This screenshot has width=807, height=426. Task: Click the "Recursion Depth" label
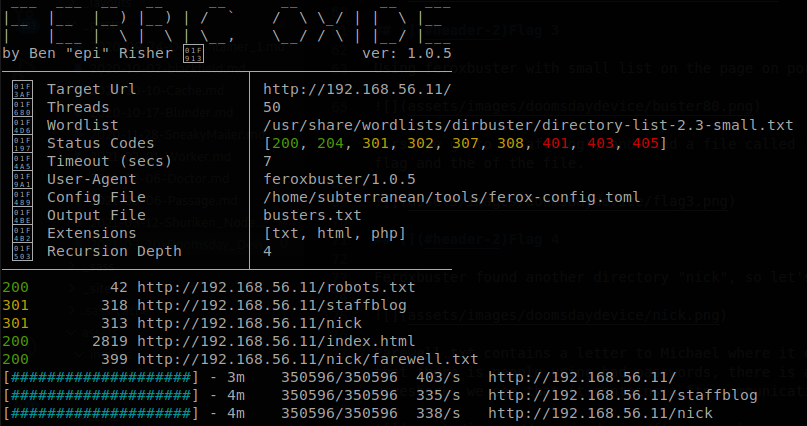click(x=114, y=252)
